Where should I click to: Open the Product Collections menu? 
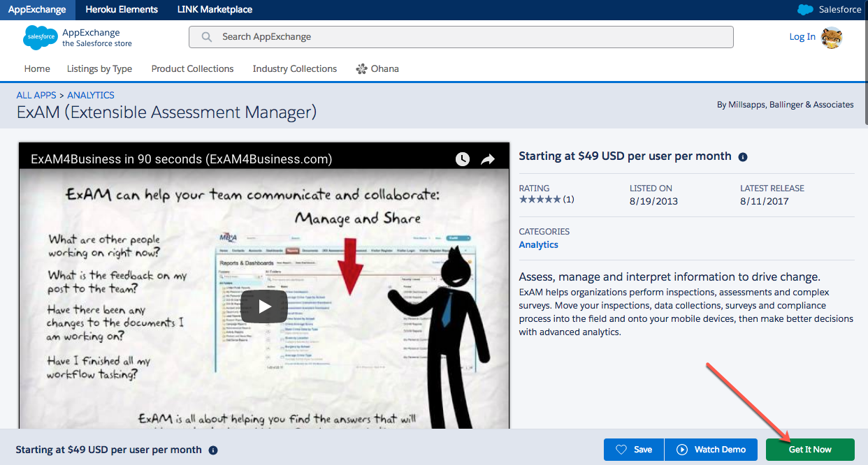(x=192, y=68)
